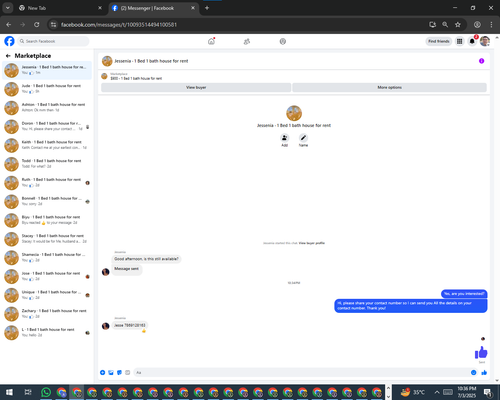This screenshot has width=500, height=400.
Task: Click the message with Jesse's phone number
Action: [x=130, y=325]
